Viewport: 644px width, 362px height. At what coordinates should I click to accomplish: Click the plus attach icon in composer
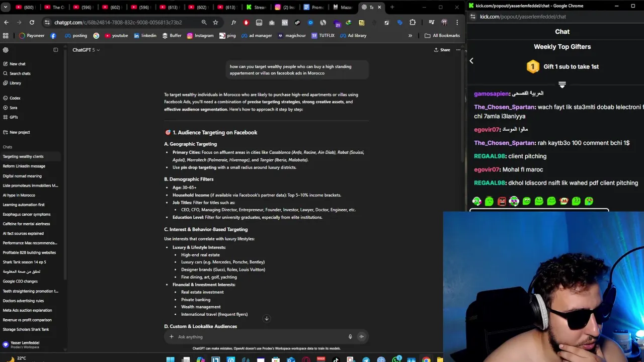pos(171,337)
